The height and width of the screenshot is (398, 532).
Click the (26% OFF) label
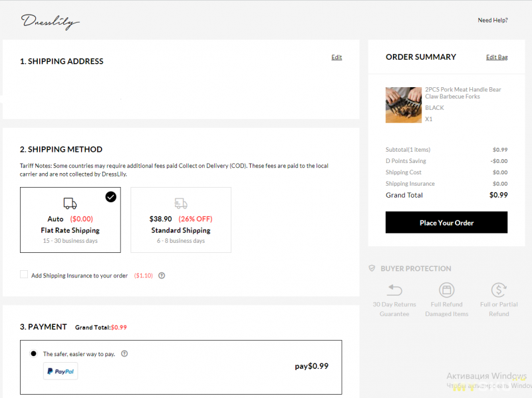point(196,219)
